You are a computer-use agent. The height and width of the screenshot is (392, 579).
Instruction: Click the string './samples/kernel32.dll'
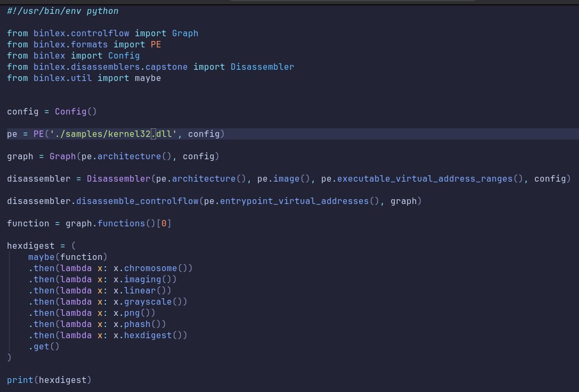tap(113, 134)
